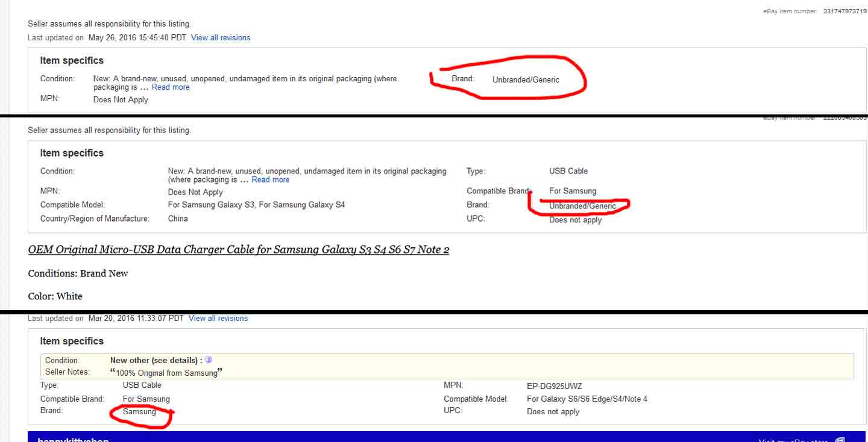868x442 pixels.
Task: Click the "Country/Region of Manufacture:" label
Action: 95,219
